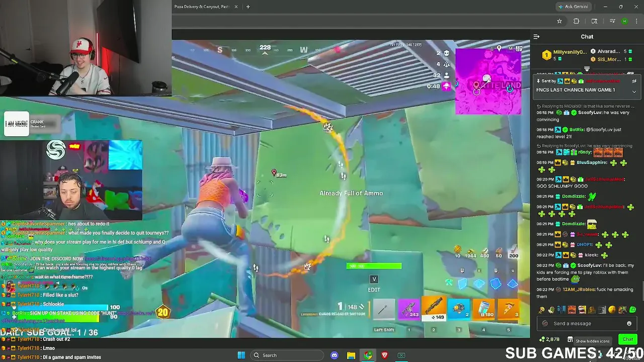Click the taskbar Search box

click(287, 355)
